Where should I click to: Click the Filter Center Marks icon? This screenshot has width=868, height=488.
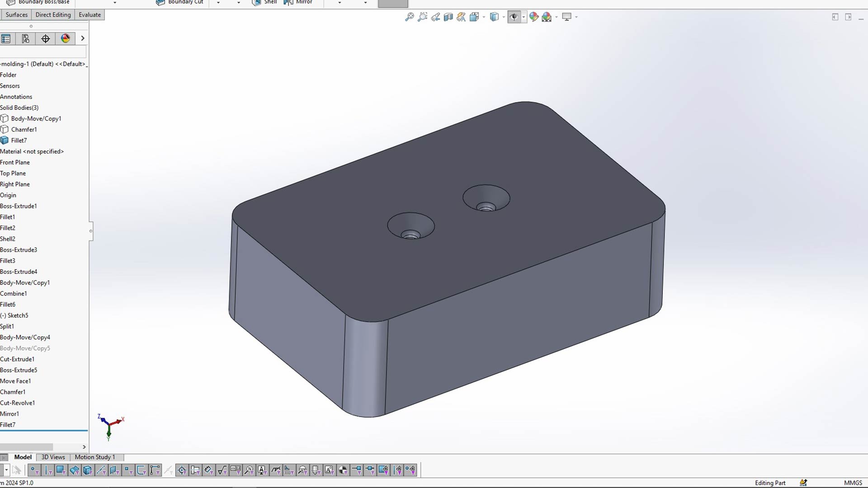tap(182, 470)
